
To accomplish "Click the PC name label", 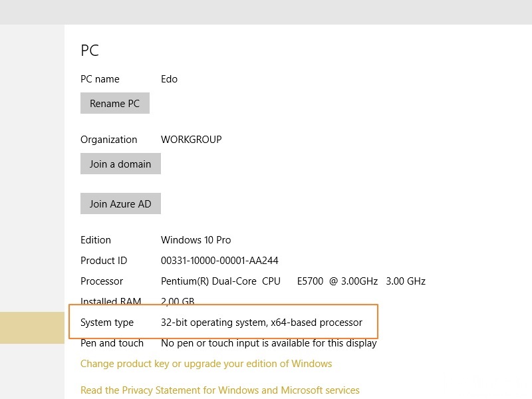I will [100, 79].
